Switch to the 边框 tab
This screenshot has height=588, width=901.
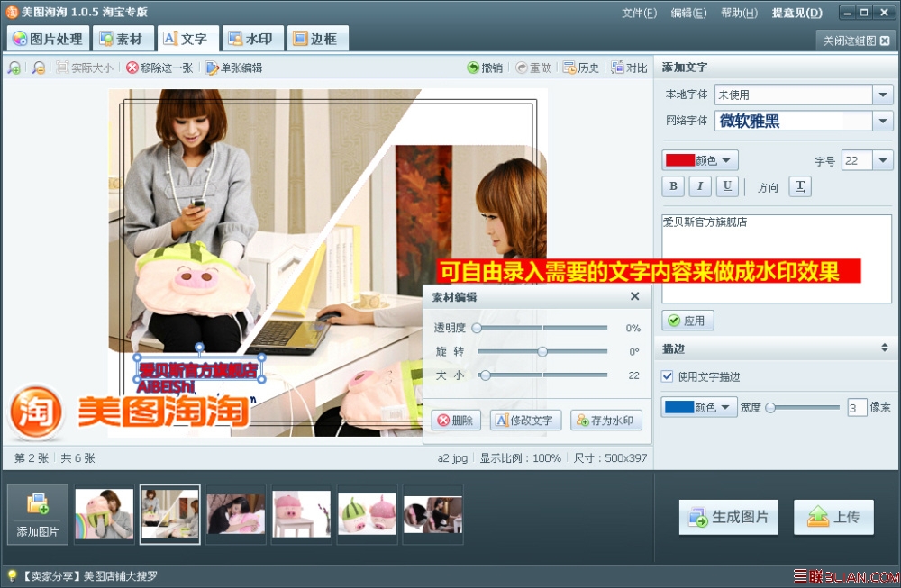tap(317, 39)
